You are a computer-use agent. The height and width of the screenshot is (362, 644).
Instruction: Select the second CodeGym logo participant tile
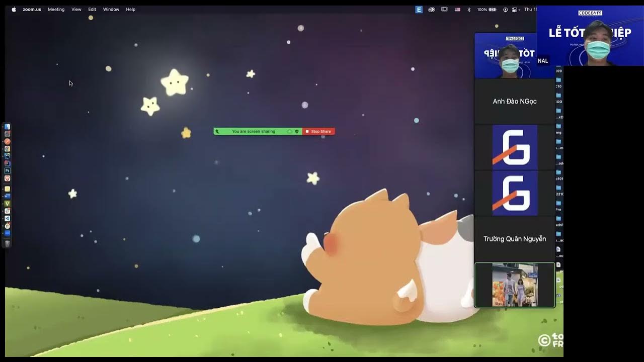(514, 193)
